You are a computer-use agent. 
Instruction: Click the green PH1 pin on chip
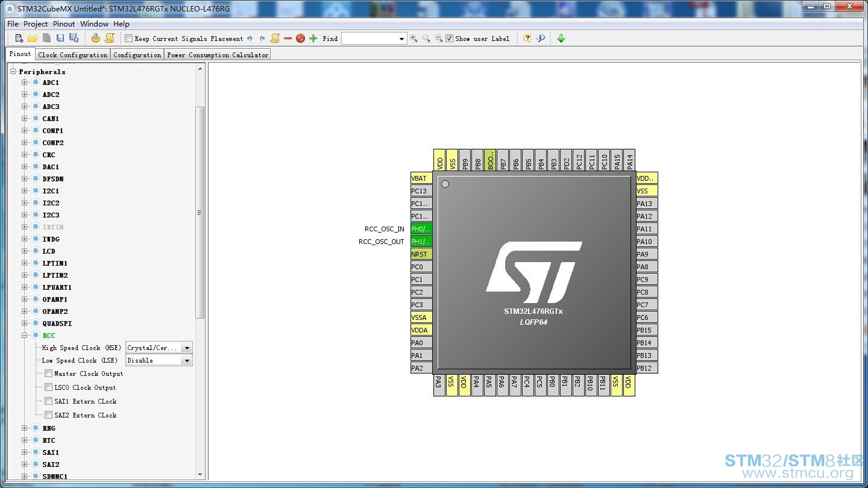(x=421, y=242)
